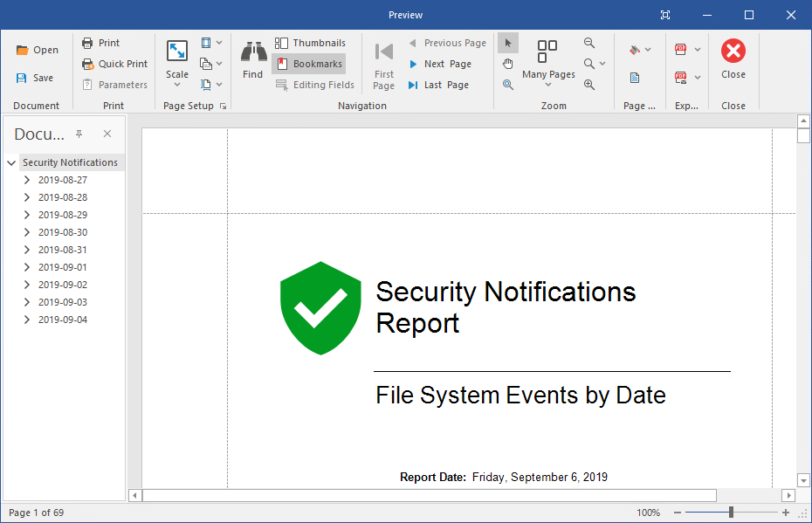
Task: Toggle full screen mode in title bar
Action: coord(665,15)
